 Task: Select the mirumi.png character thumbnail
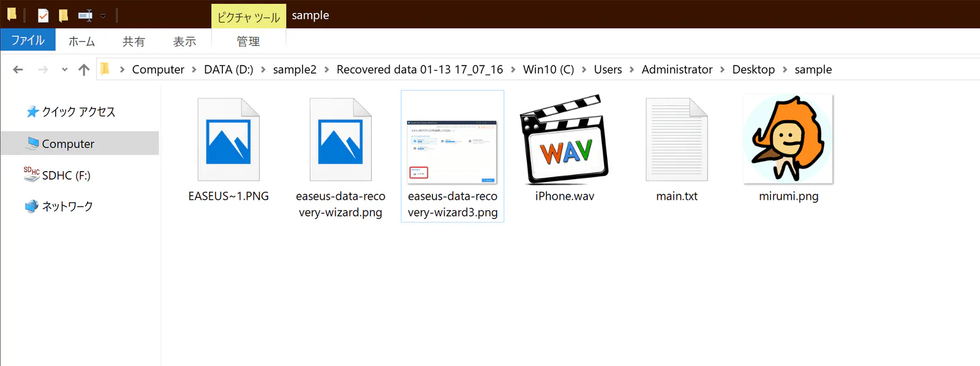point(788,139)
